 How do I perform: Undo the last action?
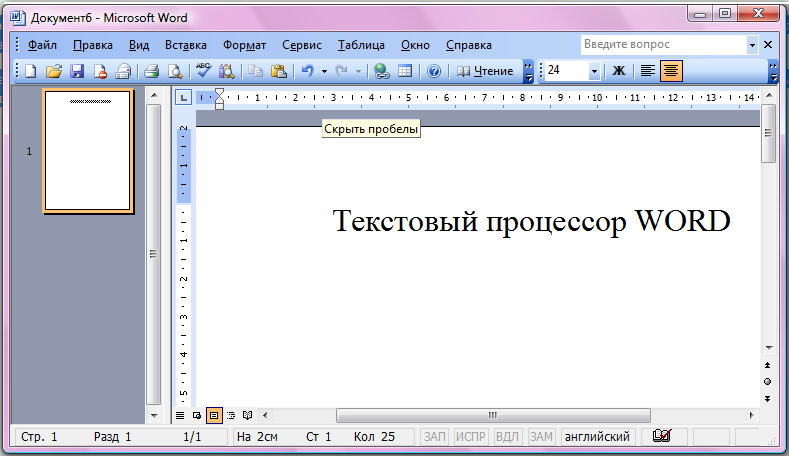[x=307, y=71]
